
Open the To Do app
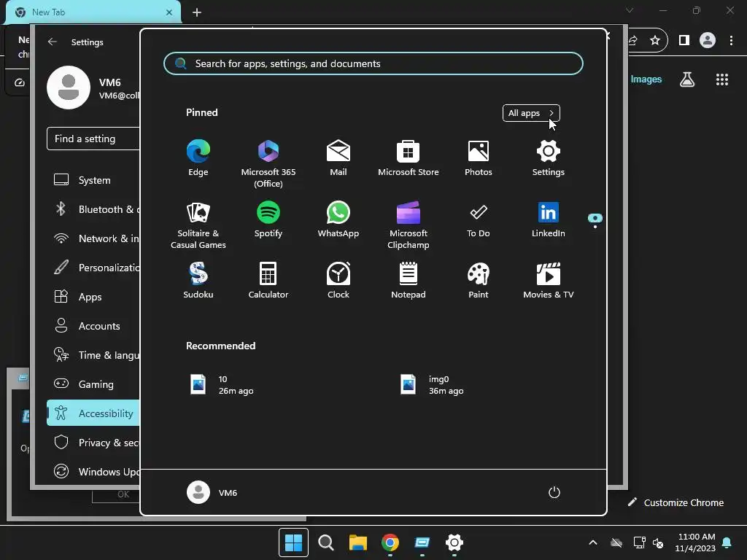pos(479,219)
